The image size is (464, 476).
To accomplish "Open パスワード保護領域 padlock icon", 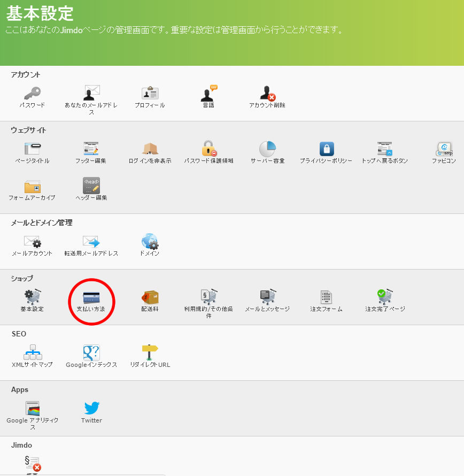I will [209, 149].
